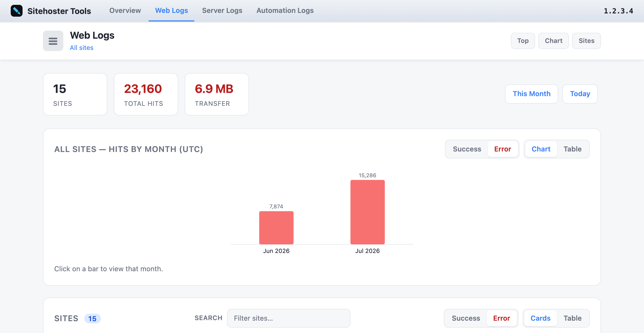The image size is (644, 333).
Task: Open the Overview tab
Action: (125, 10)
